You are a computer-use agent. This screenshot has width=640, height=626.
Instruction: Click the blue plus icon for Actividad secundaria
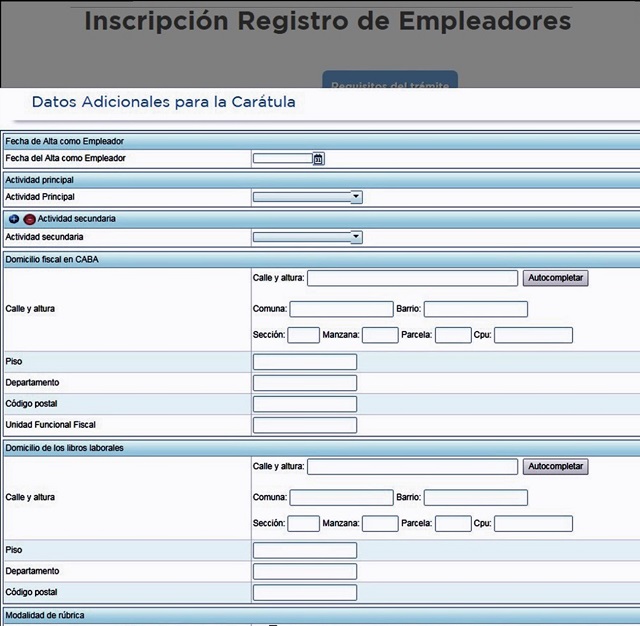(13, 218)
